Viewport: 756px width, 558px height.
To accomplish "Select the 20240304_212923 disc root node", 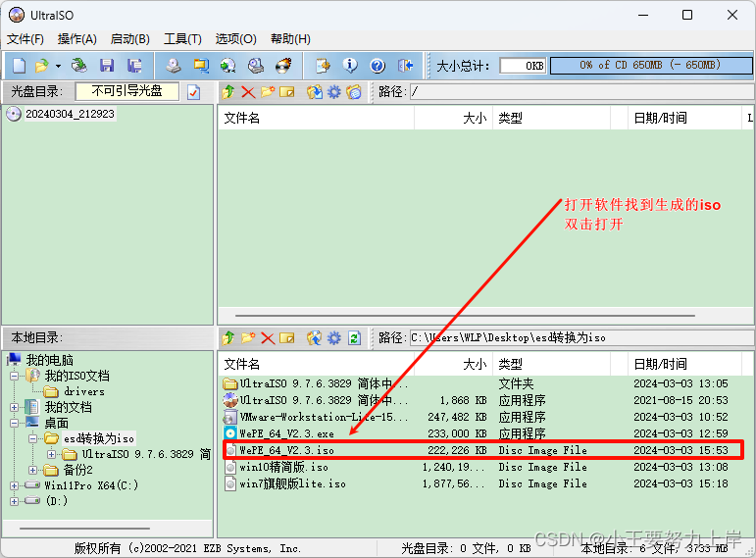I will [x=70, y=114].
